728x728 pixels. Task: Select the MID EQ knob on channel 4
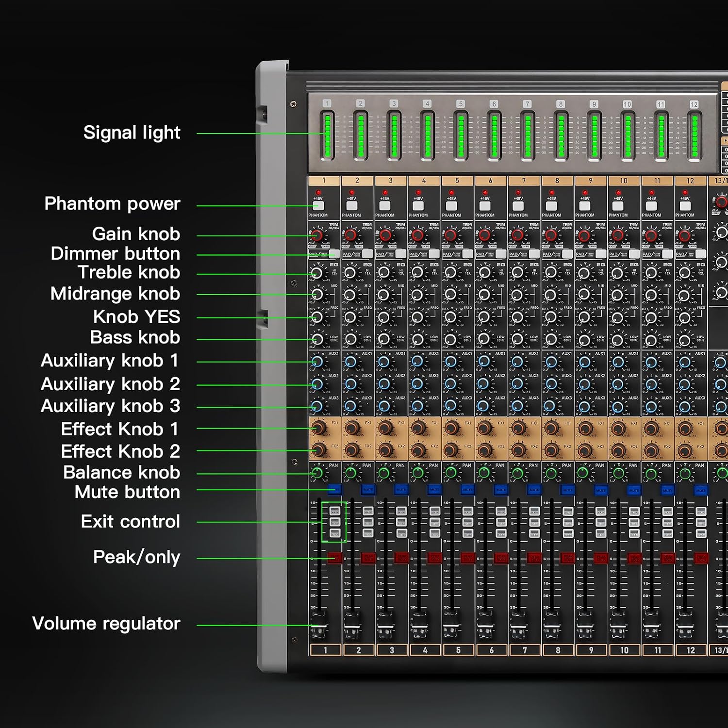coord(417,295)
